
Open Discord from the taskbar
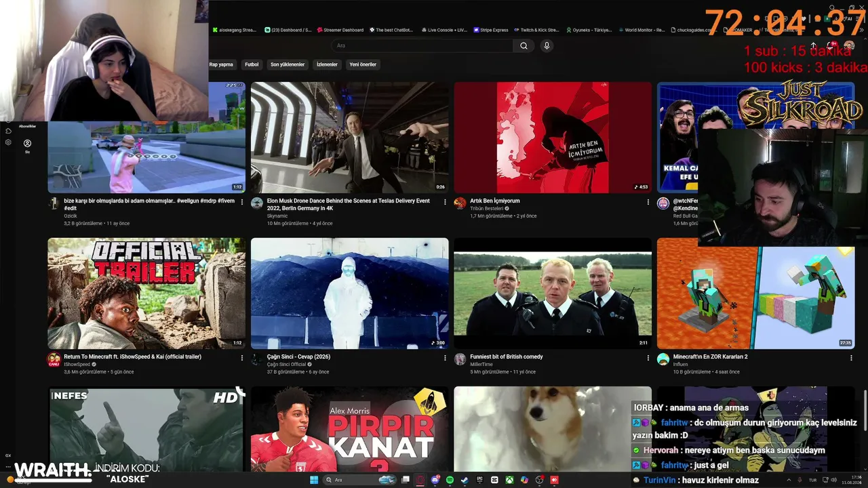pos(435,480)
